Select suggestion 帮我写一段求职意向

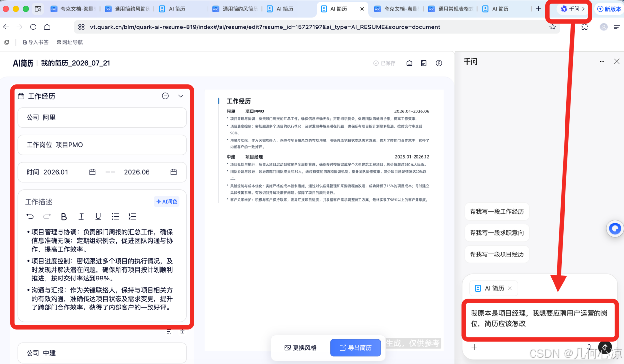pyautogui.click(x=497, y=233)
